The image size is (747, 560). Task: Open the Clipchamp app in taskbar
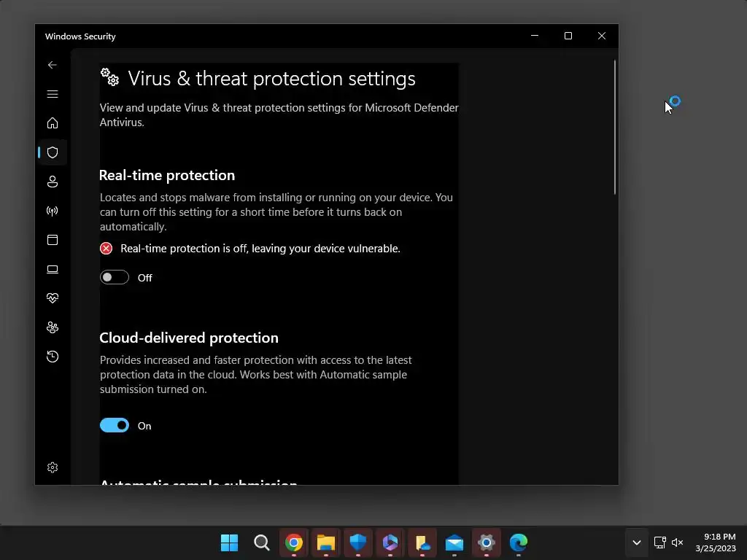coord(390,542)
